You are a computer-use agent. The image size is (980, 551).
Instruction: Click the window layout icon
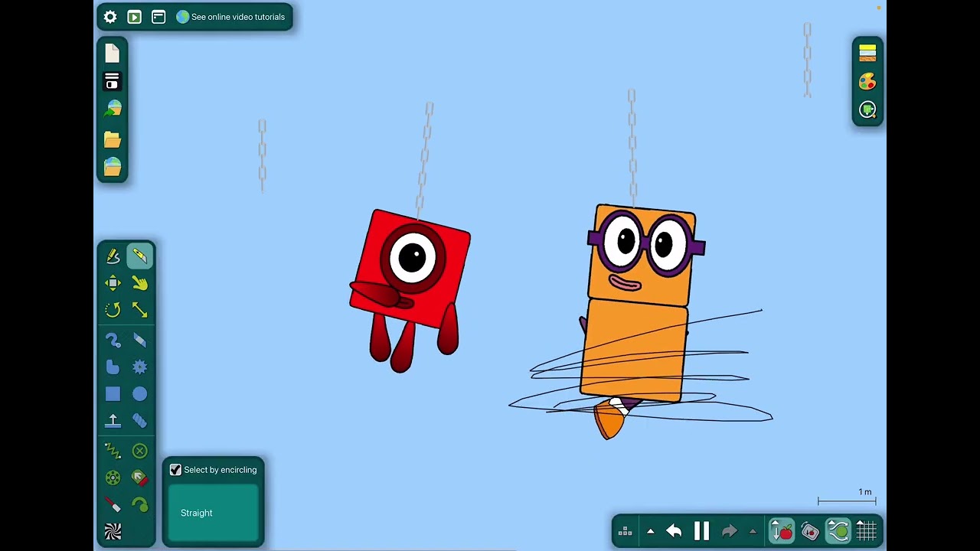pyautogui.click(x=158, y=17)
